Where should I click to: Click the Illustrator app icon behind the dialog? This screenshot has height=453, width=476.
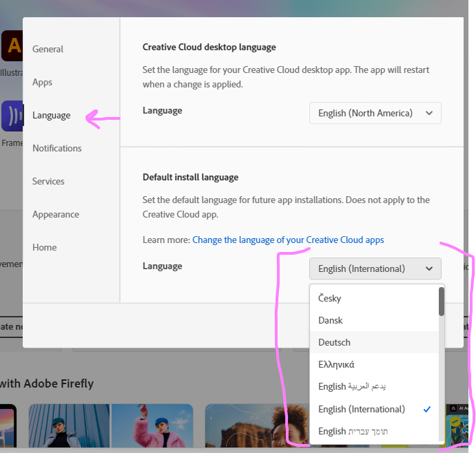pos(12,46)
